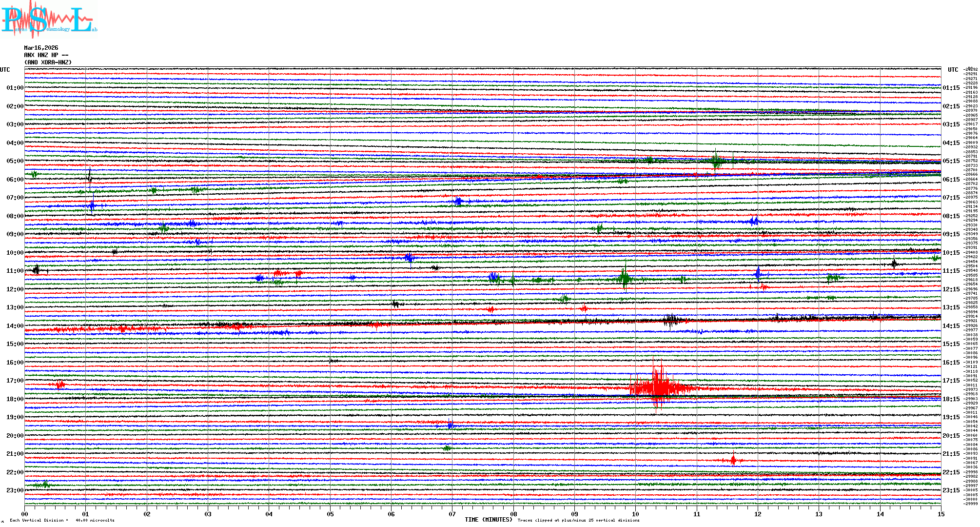Click the top-right UTC label
980x527 pixels.
[x=953, y=70]
